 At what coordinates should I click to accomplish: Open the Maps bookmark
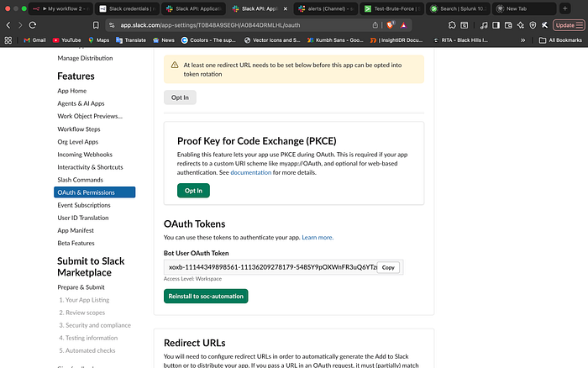[98, 40]
